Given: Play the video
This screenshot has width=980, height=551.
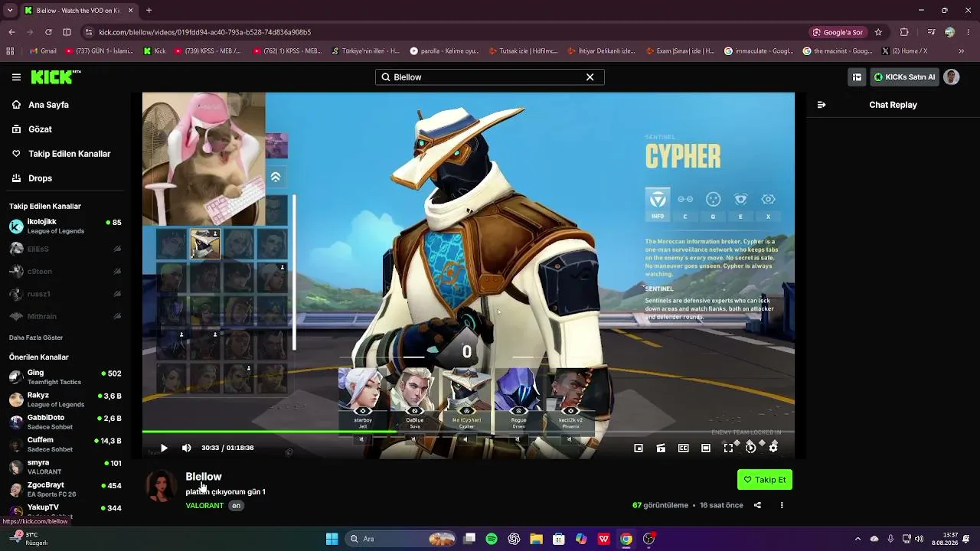Looking at the screenshot, I should coord(164,448).
